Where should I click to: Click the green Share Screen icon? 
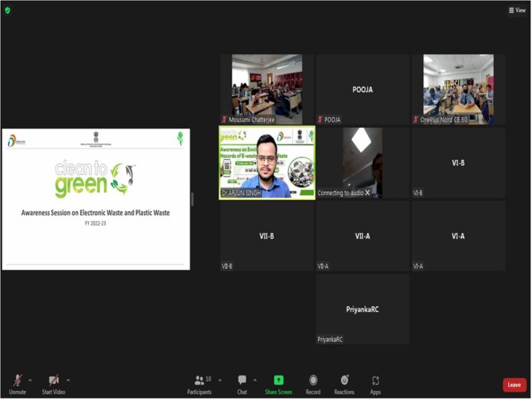pyautogui.click(x=278, y=380)
